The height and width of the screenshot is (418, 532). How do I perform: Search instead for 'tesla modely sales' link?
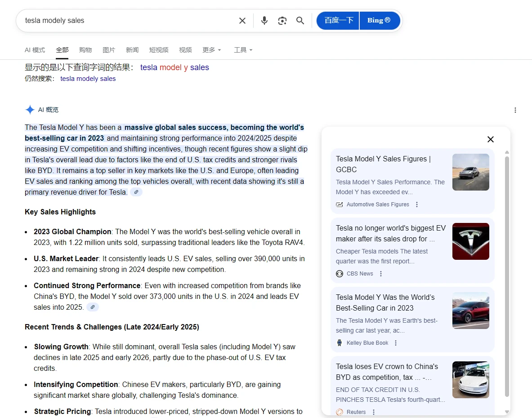tap(88, 79)
